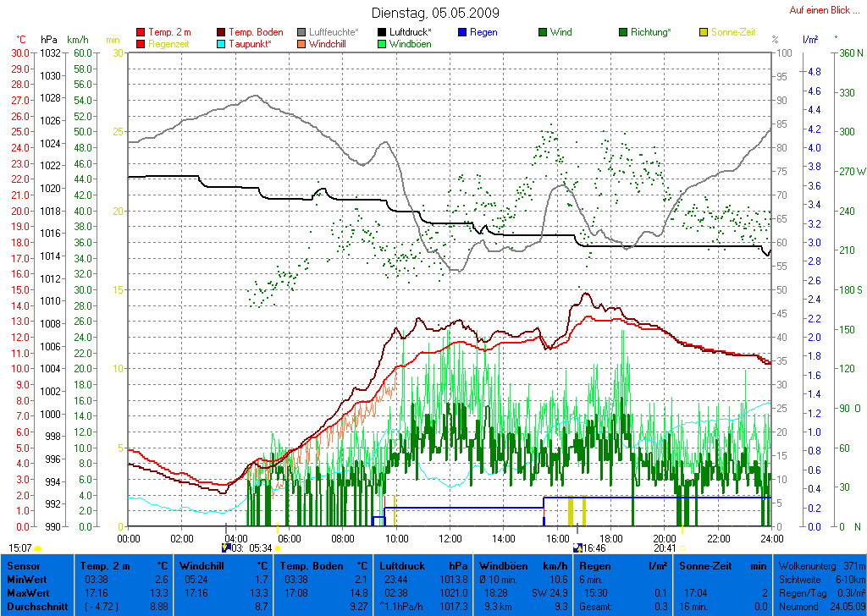867x616 pixels.
Task: Click the gray Luftfeuchte legend square
Action: tap(301, 32)
